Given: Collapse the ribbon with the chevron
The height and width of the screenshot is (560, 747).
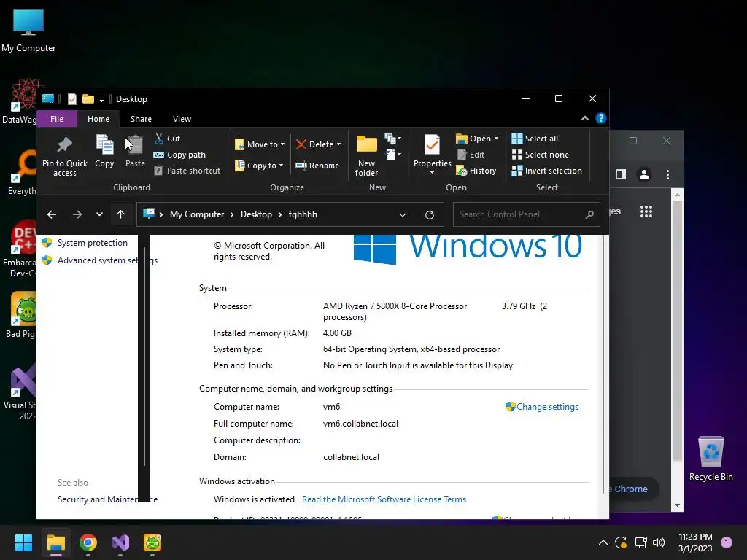Looking at the screenshot, I should (x=584, y=119).
